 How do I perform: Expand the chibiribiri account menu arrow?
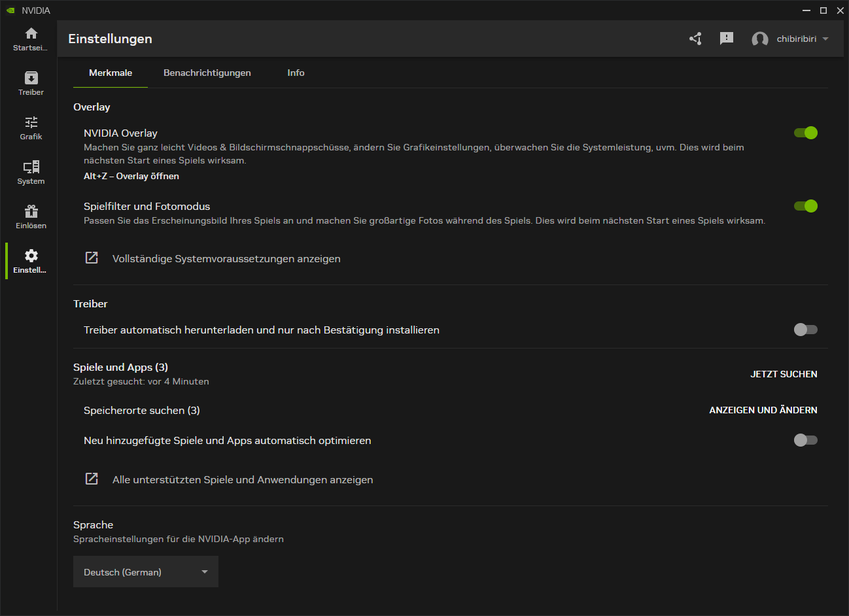[825, 39]
